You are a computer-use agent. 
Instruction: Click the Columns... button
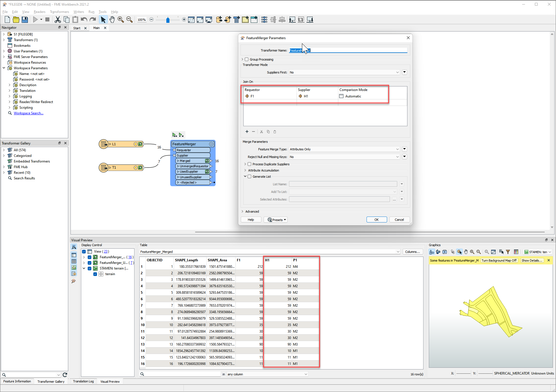point(412,252)
